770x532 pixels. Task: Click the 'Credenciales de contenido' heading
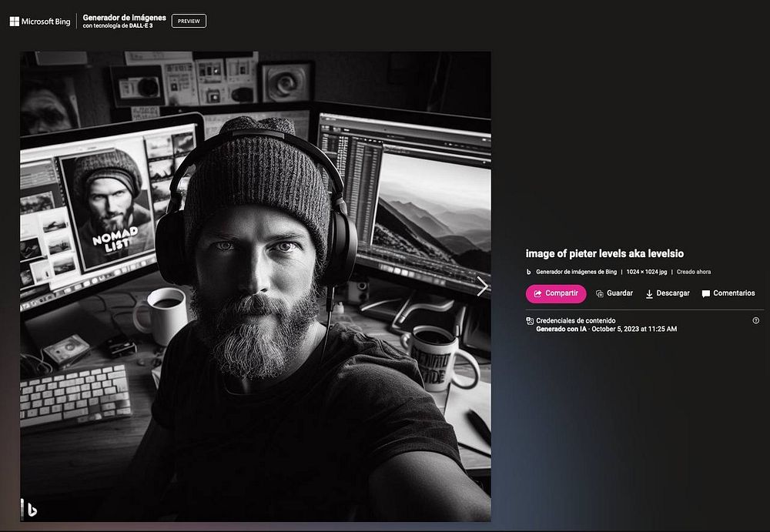575,320
